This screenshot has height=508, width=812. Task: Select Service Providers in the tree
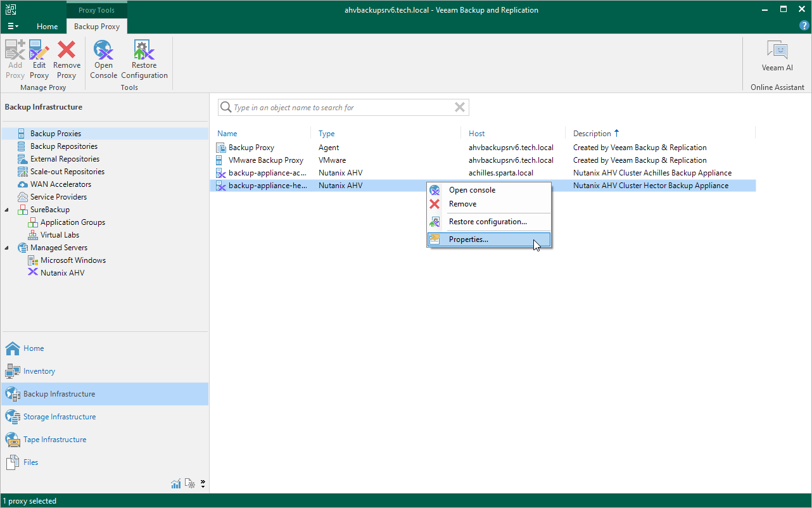point(59,197)
